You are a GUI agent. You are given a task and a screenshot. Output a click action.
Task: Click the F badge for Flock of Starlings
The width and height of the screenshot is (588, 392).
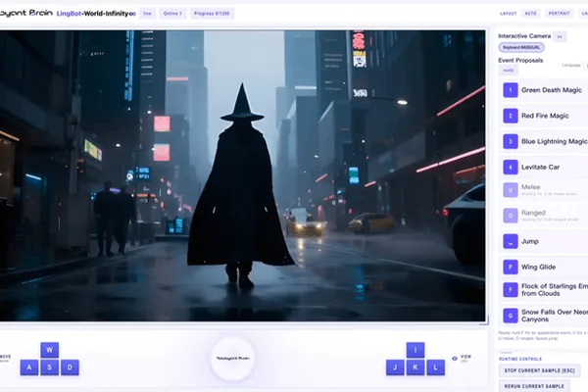coord(511,290)
